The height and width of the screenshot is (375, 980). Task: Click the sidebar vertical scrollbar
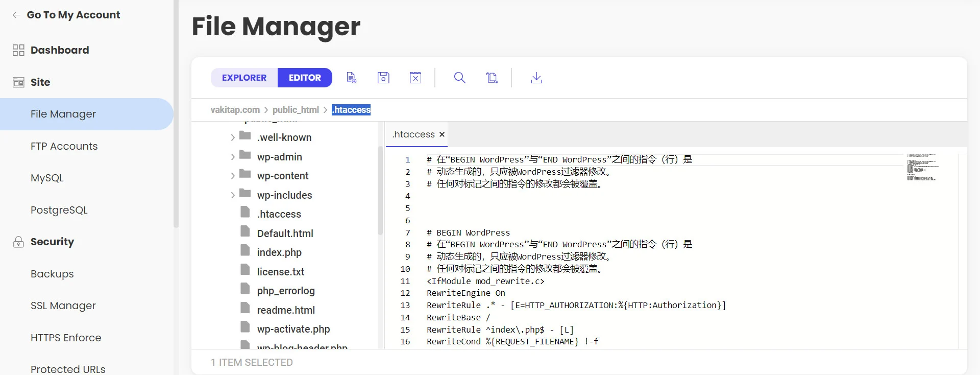[x=176, y=113]
